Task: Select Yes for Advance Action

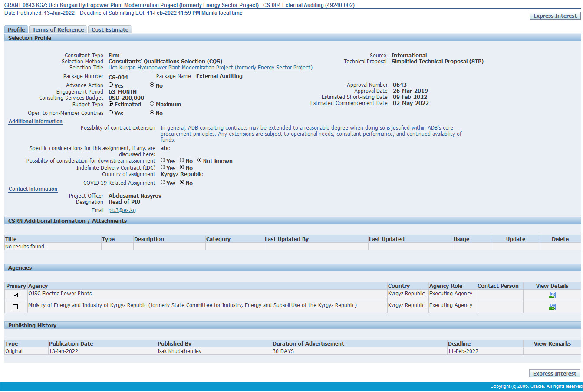Action: click(x=111, y=85)
